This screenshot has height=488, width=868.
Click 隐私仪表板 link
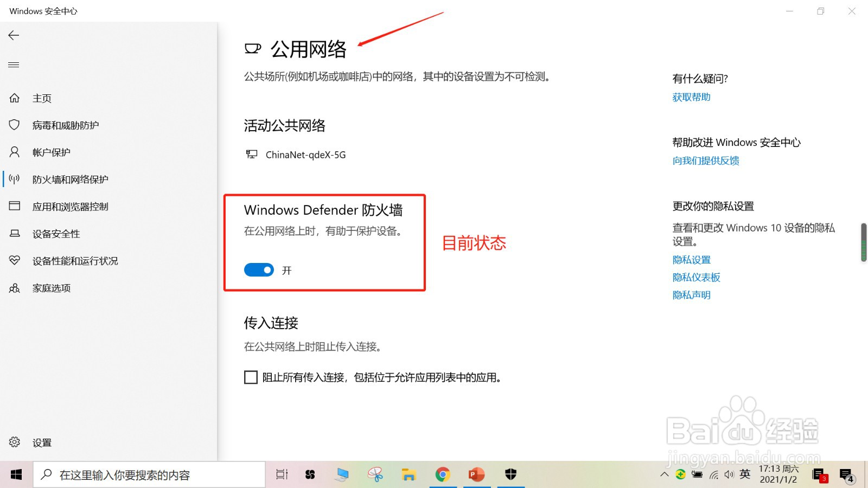pos(696,277)
